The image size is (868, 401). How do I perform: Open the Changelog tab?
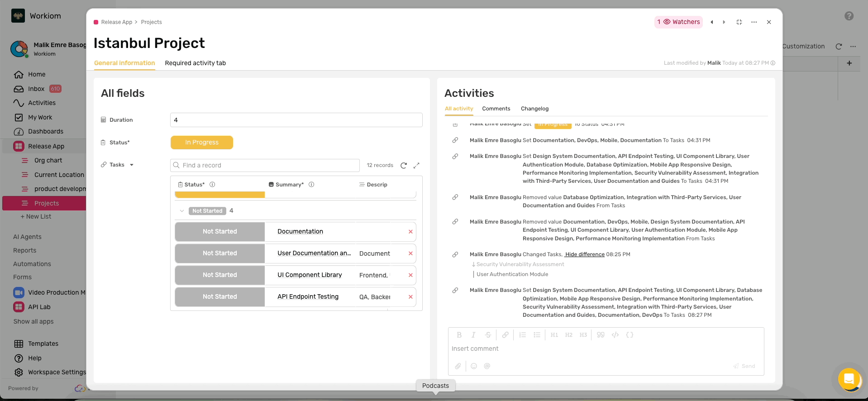pyautogui.click(x=534, y=109)
